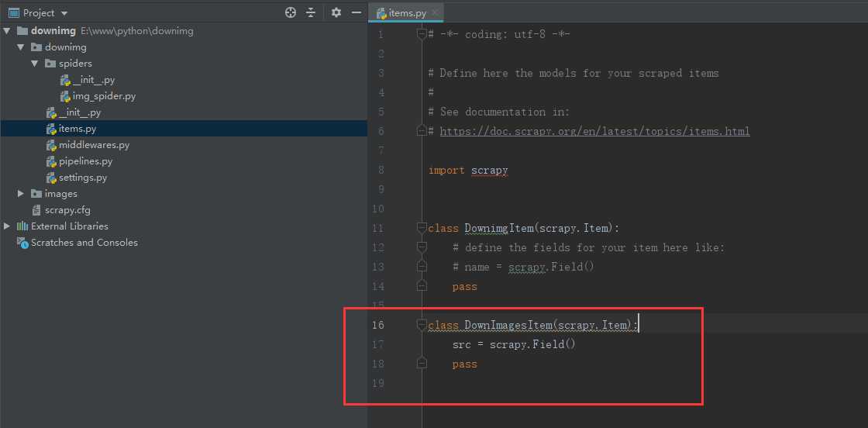Expand the images folder

tap(20, 194)
